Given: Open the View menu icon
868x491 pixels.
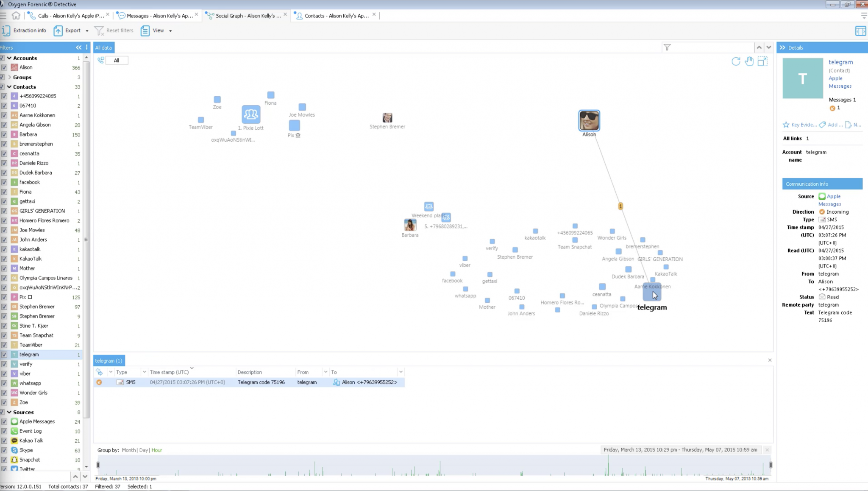Looking at the screenshot, I should pos(145,30).
